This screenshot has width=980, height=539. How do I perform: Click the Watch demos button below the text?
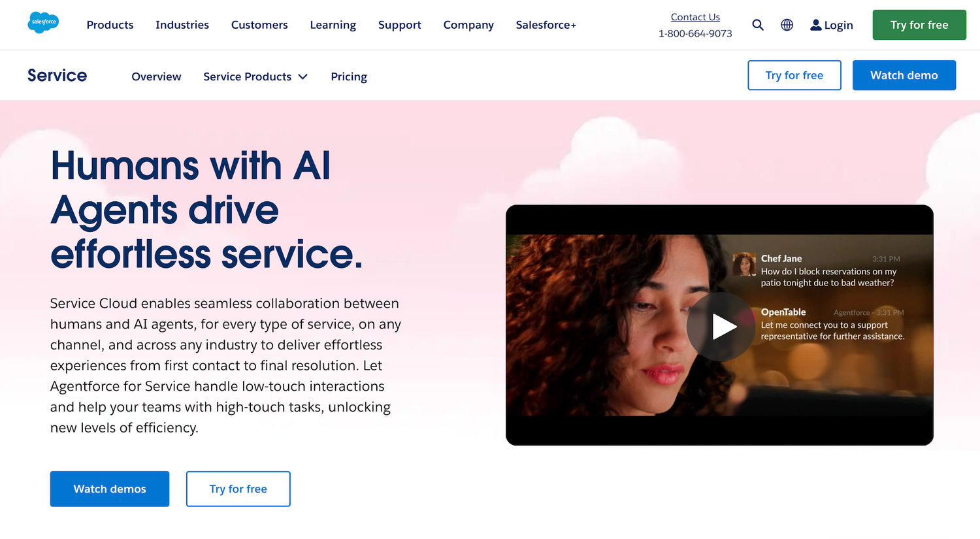[110, 489]
